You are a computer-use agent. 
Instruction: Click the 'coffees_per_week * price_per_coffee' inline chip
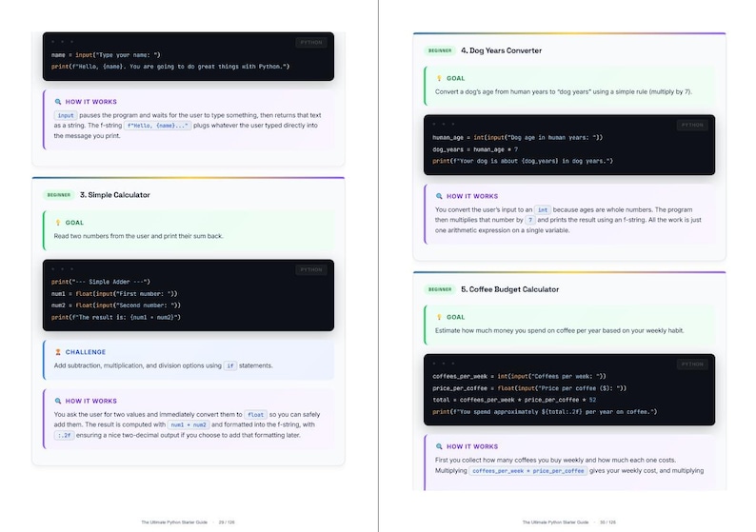527,471
